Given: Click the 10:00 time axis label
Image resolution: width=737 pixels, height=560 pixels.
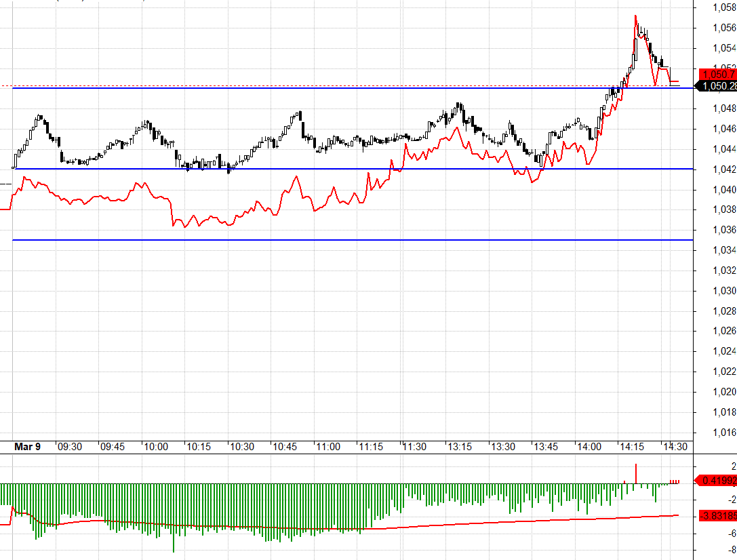Looking at the screenshot, I should pyautogui.click(x=155, y=447).
